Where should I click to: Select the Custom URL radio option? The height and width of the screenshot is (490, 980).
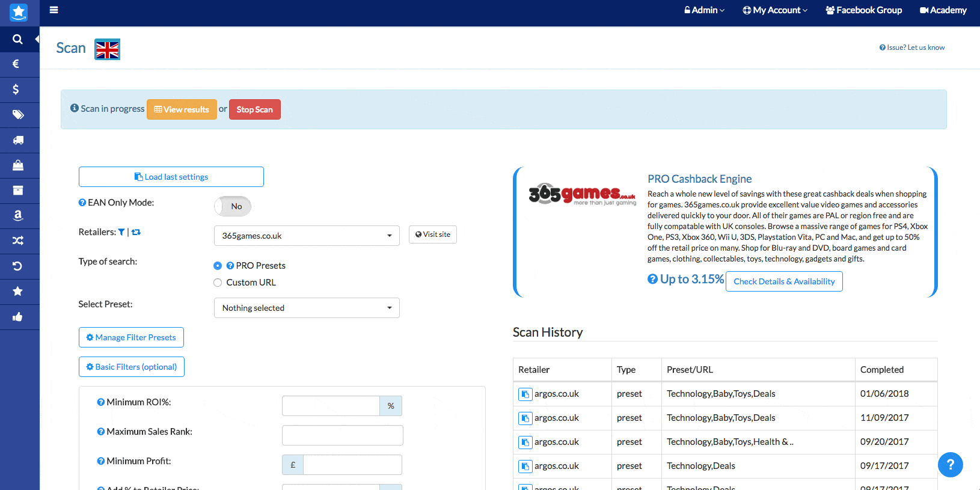pos(218,283)
